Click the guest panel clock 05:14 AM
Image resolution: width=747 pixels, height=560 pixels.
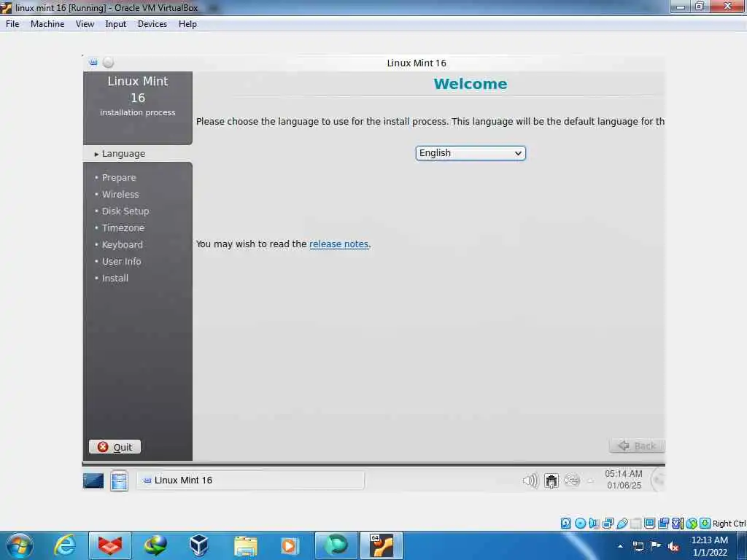pyautogui.click(x=624, y=480)
